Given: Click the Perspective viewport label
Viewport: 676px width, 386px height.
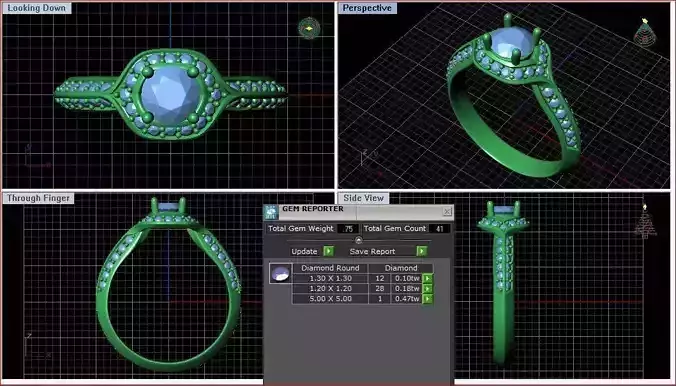Looking at the screenshot, I should pos(367,8).
